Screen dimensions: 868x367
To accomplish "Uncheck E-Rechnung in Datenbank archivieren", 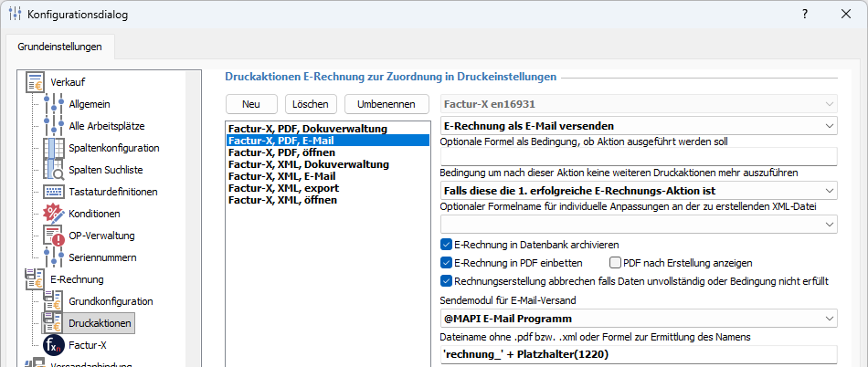I will tap(446, 244).
